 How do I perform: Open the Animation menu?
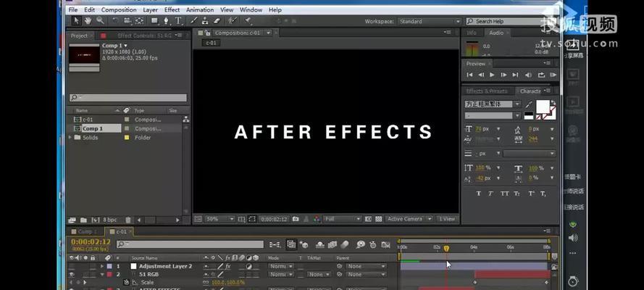coord(200,10)
